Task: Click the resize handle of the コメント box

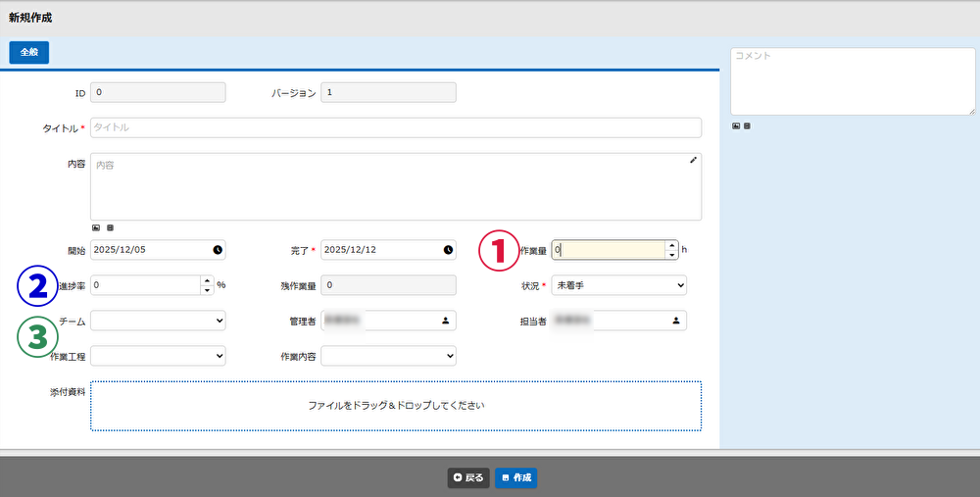Action: pyautogui.click(x=971, y=111)
